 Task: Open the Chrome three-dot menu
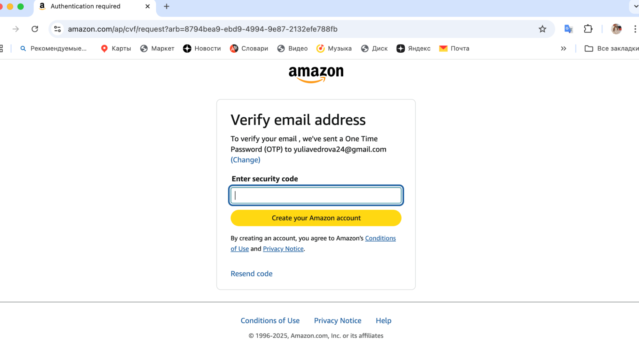(635, 29)
